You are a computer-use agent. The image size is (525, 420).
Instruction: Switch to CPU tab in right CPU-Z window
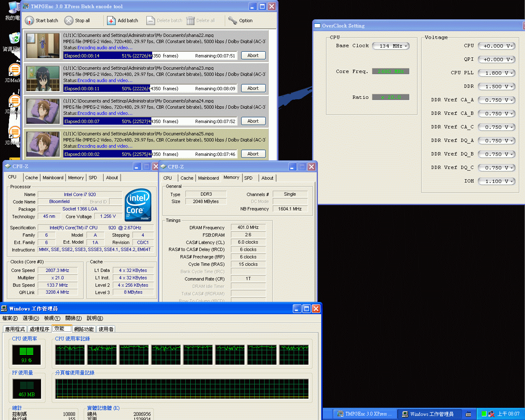[x=168, y=178]
